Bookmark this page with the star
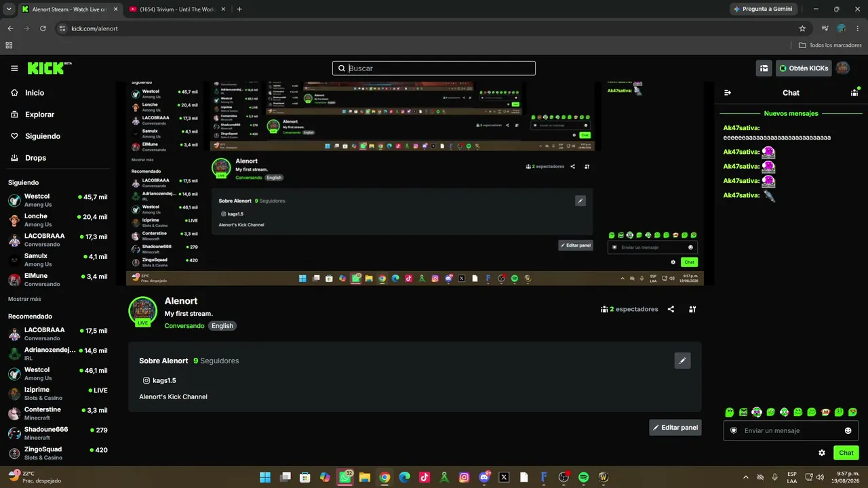Image resolution: width=868 pixels, height=488 pixels. pos(802,28)
